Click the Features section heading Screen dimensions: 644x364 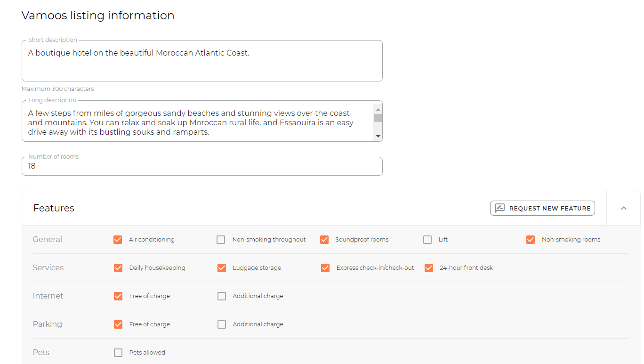pos(54,208)
